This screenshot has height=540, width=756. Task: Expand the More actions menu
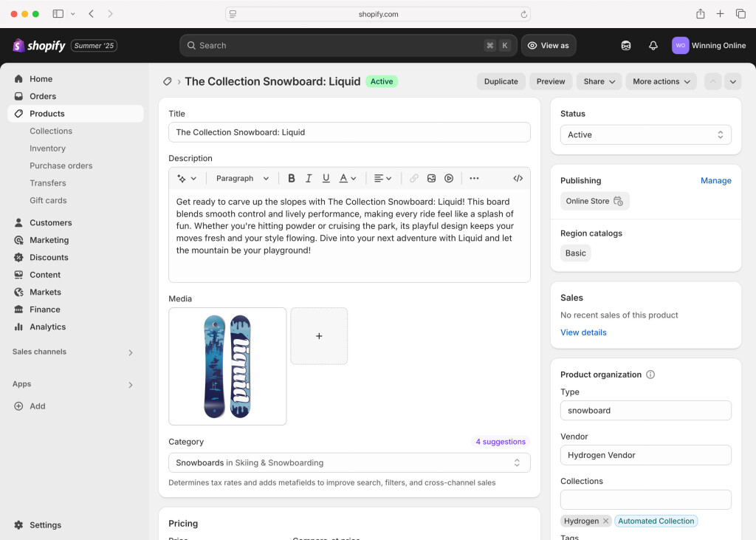tap(661, 81)
